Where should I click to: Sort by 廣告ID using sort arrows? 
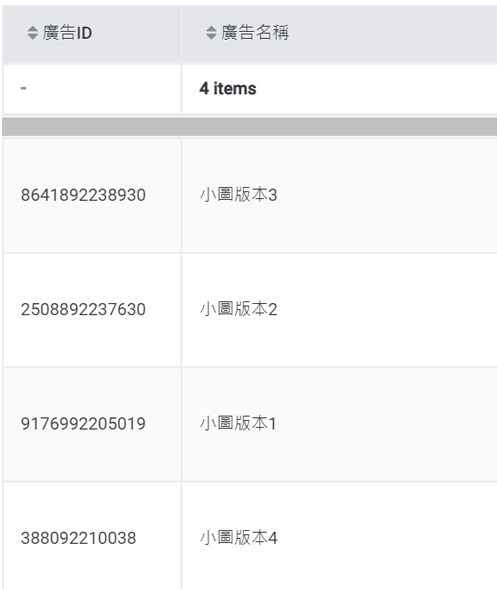click(x=33, y=33)
